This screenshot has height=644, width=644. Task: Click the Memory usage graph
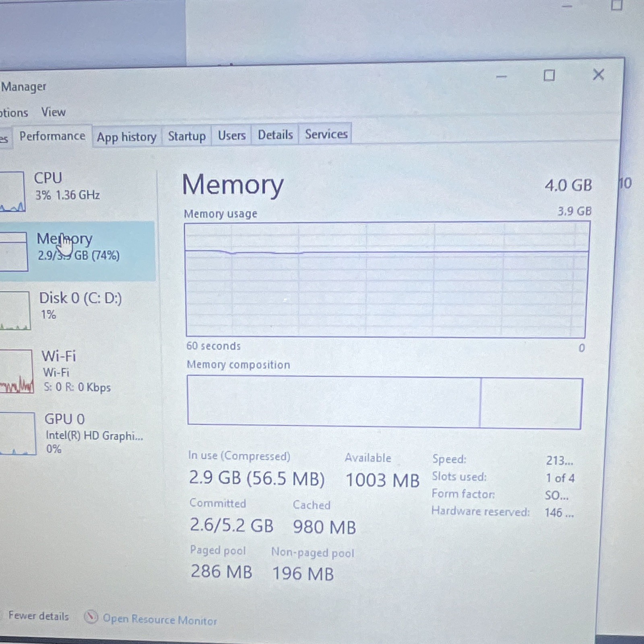[x=386, y=280]
